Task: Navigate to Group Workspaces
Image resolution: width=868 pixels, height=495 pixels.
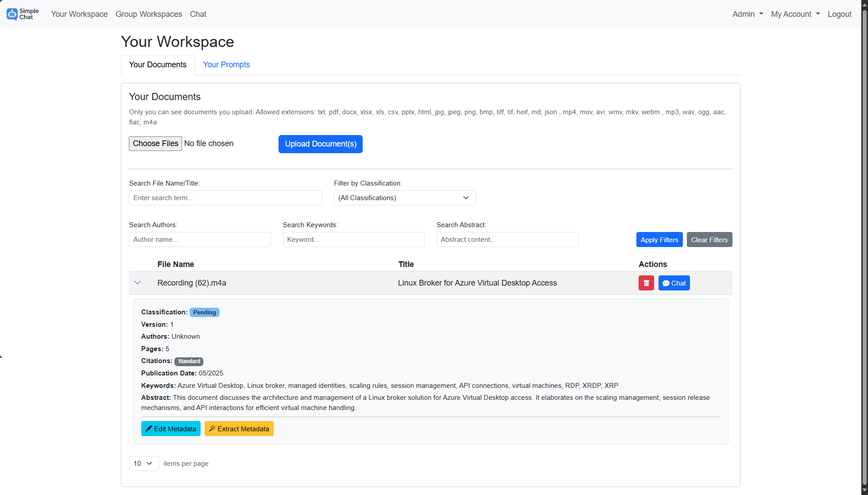Action: [148, 14]
